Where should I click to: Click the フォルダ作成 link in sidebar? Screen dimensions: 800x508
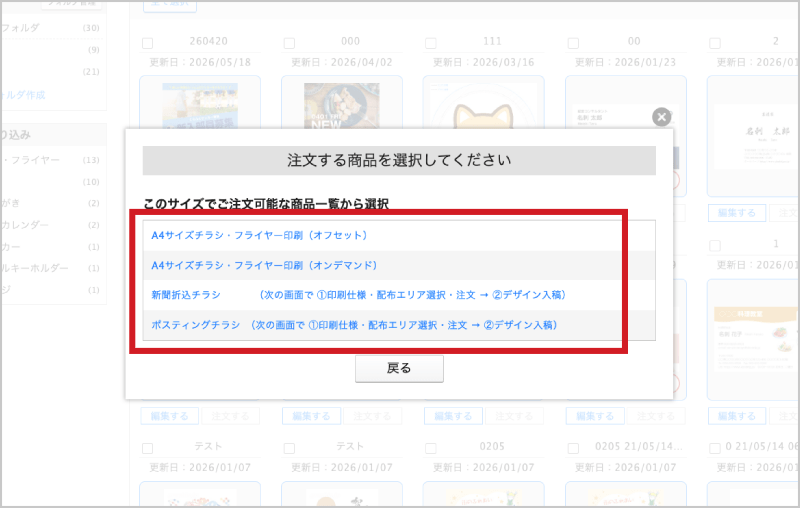tap(23, 95)
